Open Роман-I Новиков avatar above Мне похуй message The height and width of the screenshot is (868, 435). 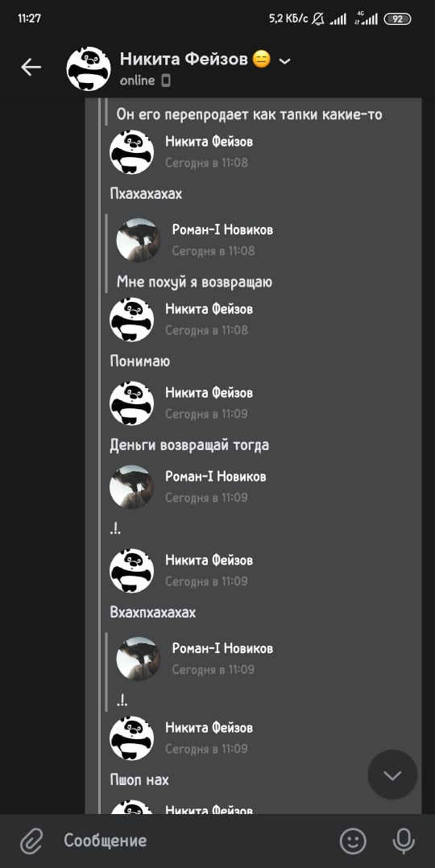(x=139, y=240)
